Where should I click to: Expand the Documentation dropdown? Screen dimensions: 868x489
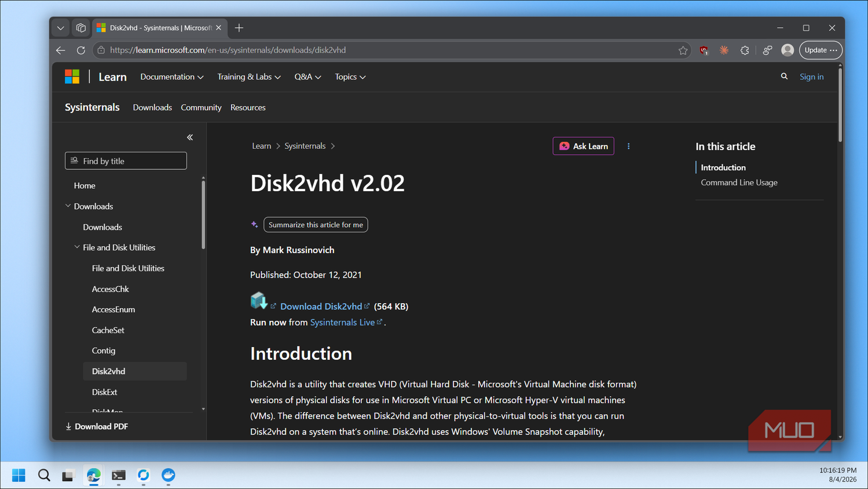[172, 77]
